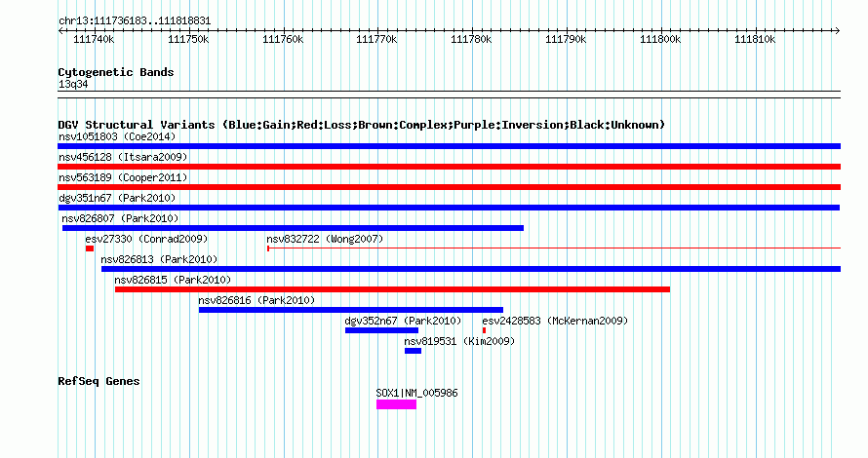Click the nsv832722 (Wong2007) thin red line
Screen dimensions: 868x458
pos(554,248)
